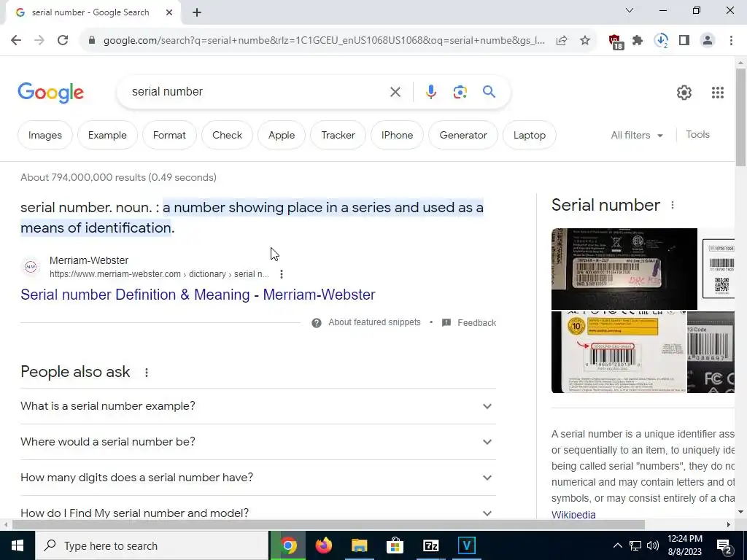Open a new tab with the plus button
Viewport: 747px width, 560px height.
point(197,12)
